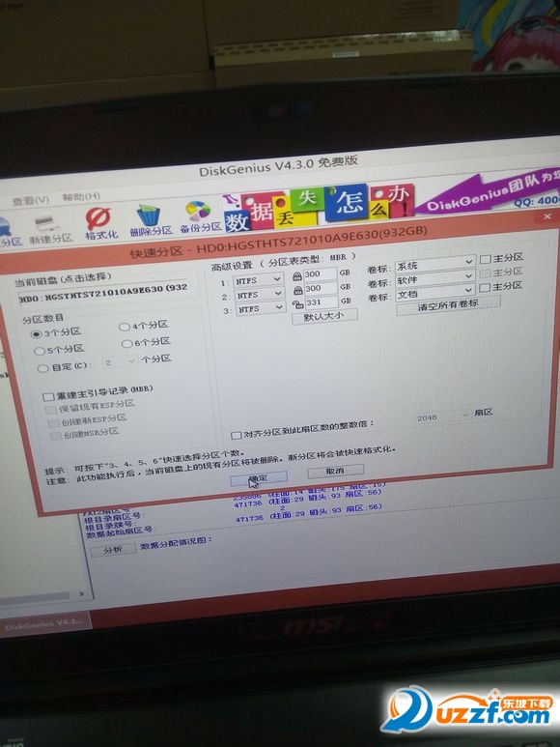The width and height of the screenshot is (560, 747).
Task: Open the 帮助(H) menu
Action: 81,197
